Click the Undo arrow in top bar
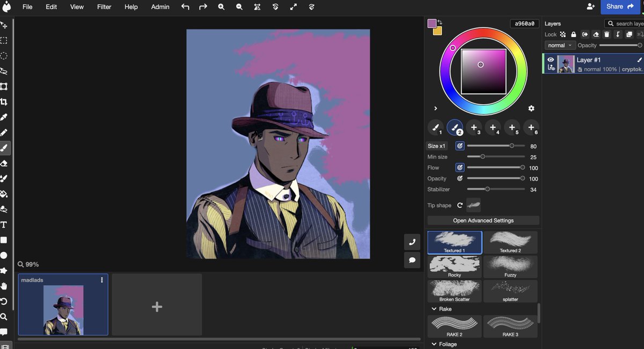Image resolution: width=644 pixels, height=349 pixels. pos(185,7)
